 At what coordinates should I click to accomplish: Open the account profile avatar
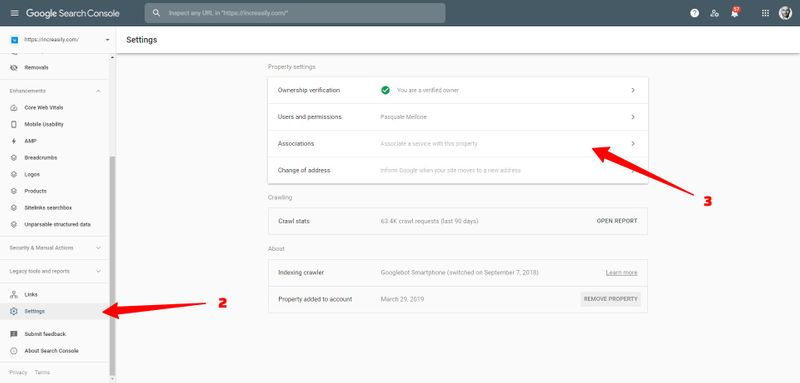click(785, 13)
